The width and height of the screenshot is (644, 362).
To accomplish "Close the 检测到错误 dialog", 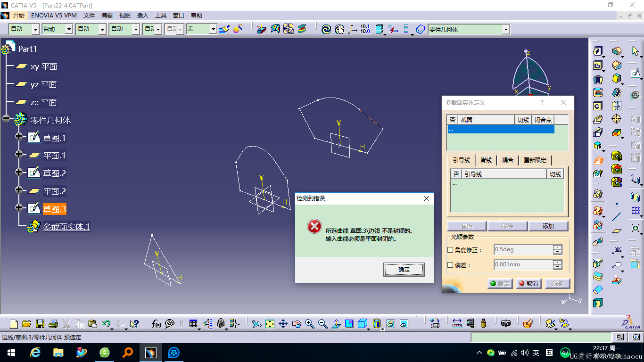I will pos(427,198).
